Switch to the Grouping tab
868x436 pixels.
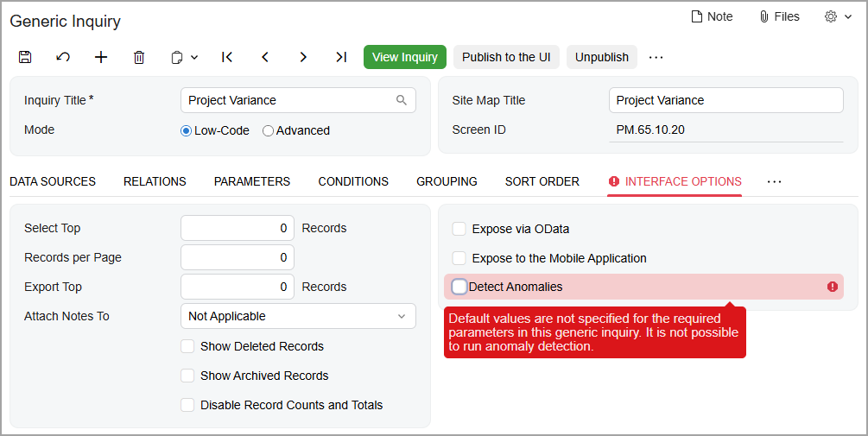click(x=447, y=181)
